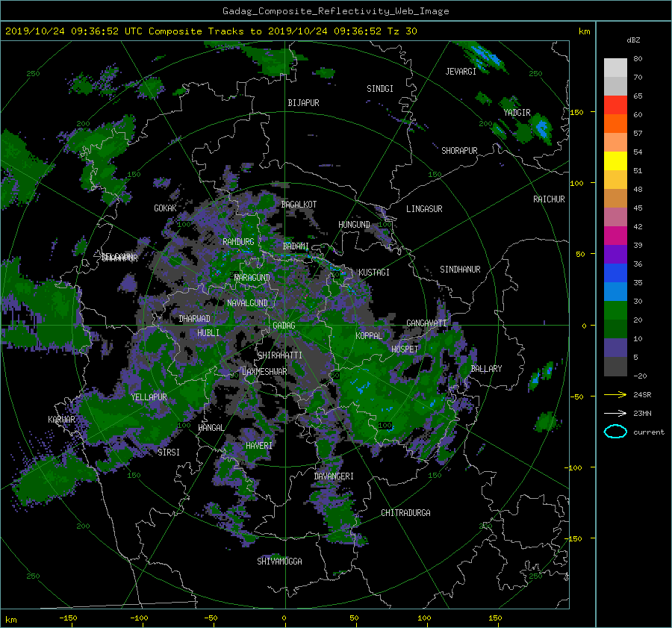Viewport: 672px width, 628px height.
Task: Click the BIJAPUR city label
Action: click(303, 103)
